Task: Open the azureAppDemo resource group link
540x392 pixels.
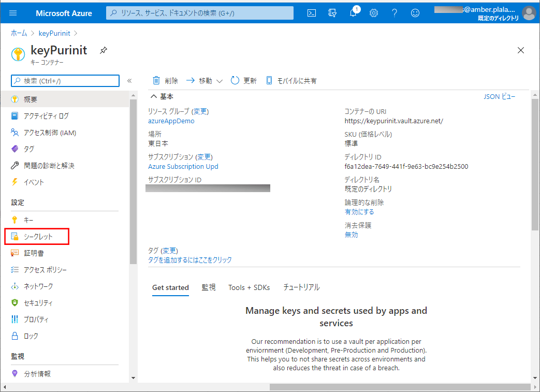Action: (171, 121)
